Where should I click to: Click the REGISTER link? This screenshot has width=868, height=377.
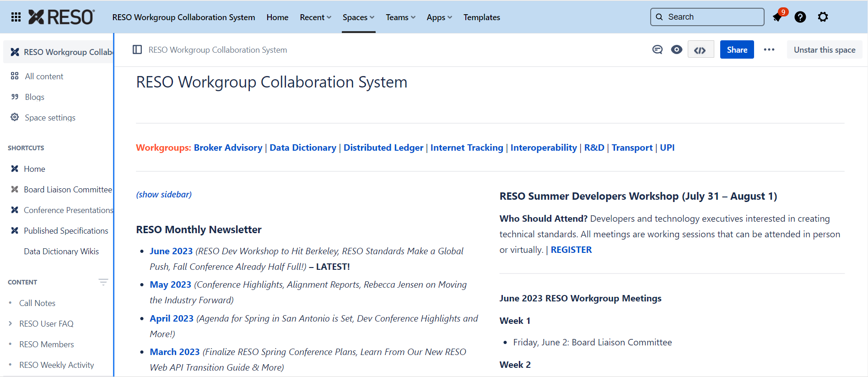point(571,250)
